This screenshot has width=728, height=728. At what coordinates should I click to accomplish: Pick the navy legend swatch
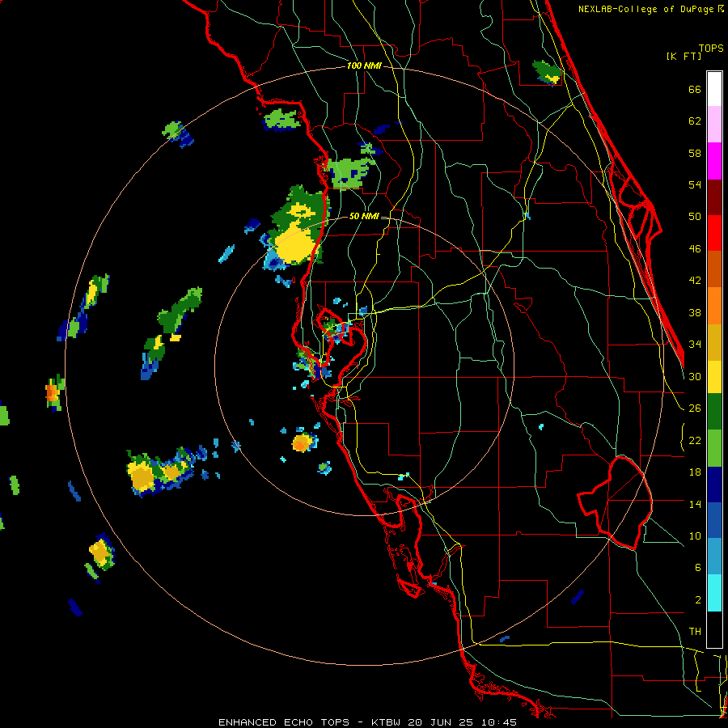coord(714,485)
